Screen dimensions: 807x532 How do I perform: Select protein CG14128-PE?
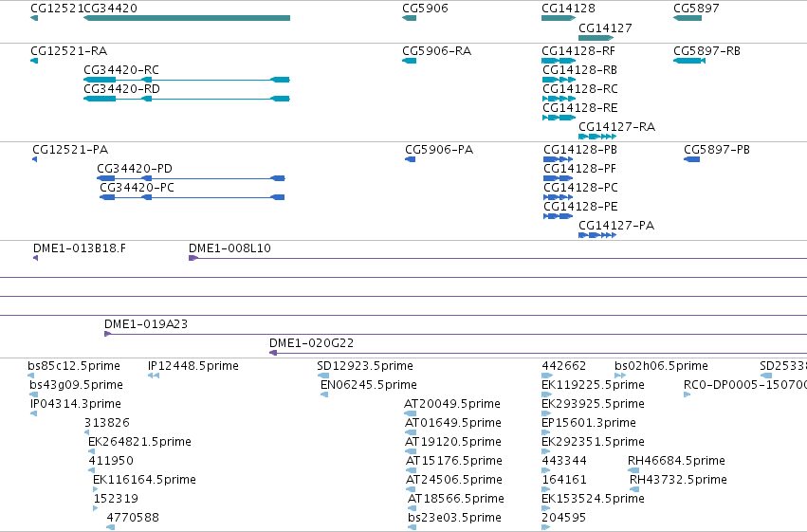558,216
